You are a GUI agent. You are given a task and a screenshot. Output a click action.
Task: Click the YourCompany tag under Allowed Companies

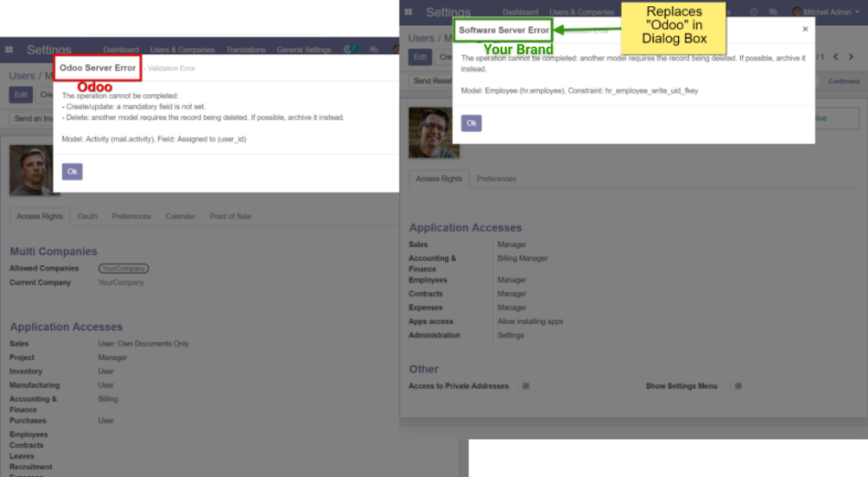123,268
